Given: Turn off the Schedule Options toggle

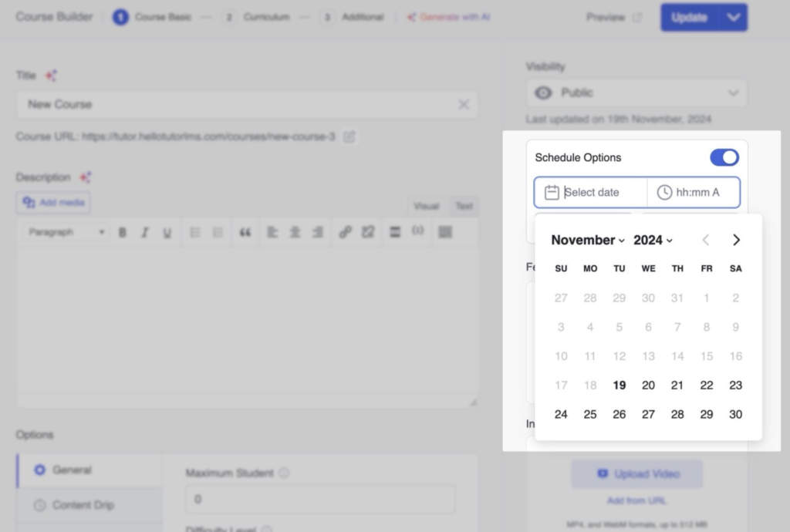Looking at the screenshot, I should point(724,157).
